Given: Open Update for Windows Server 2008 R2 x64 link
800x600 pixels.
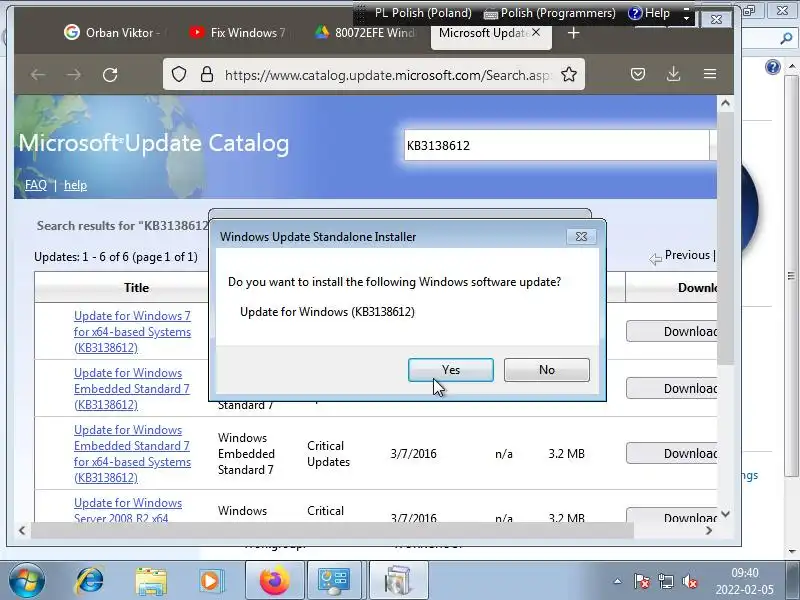Looking at the screenshot, I should click(x=128, y=510).
